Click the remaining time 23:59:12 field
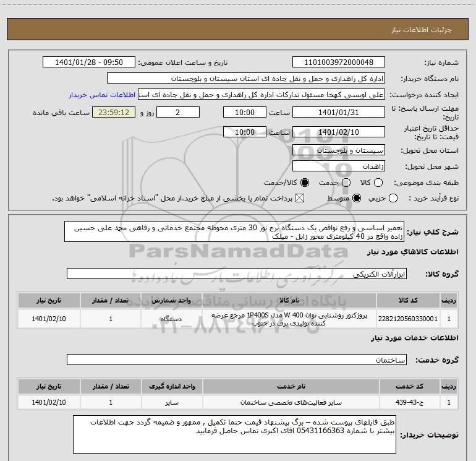The width and height of the screenshot is (476, 461). pyautogui.click(x=114, y=112)
